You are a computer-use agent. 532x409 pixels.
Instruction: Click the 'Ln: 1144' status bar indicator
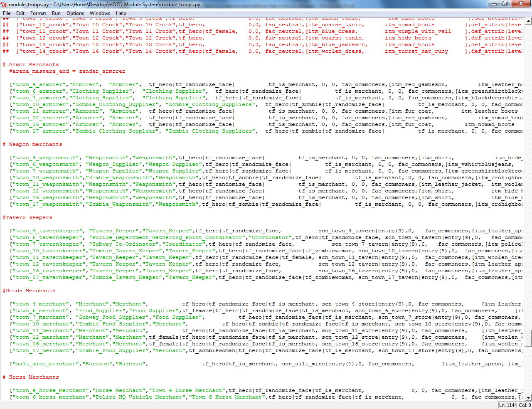508,405
